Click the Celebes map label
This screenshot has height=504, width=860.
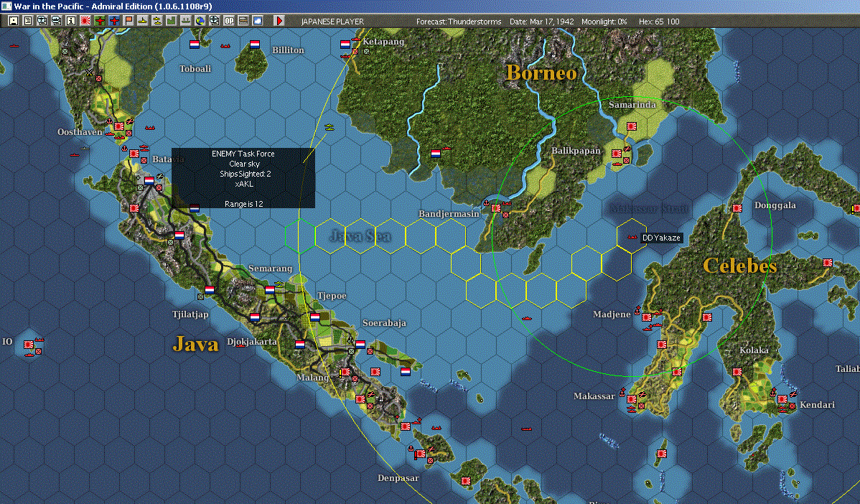tap(740, 266)
